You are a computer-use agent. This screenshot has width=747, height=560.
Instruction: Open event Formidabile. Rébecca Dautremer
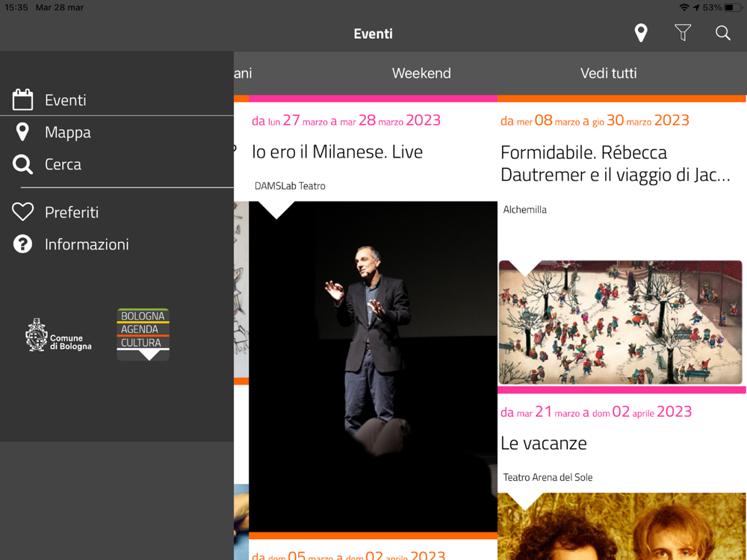[615, 164]
